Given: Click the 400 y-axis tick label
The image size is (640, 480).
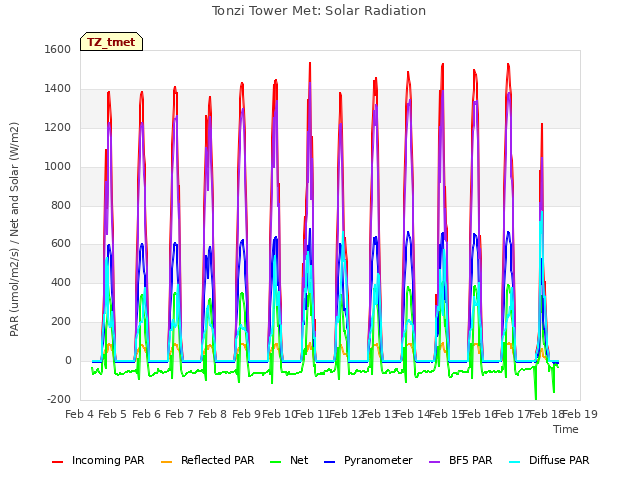Looking at the screenshot, I should point(61,282).
